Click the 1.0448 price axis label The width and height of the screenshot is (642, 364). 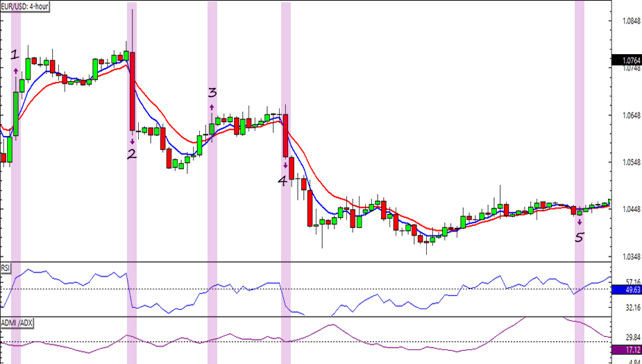631,210
